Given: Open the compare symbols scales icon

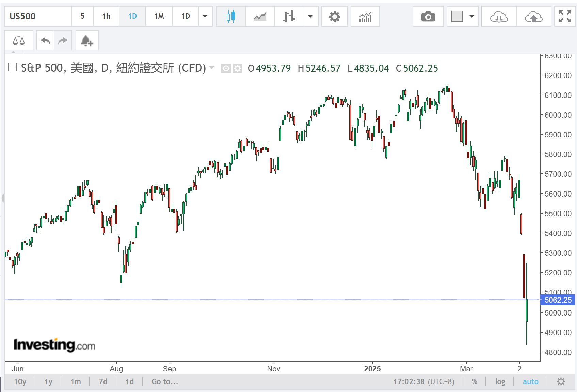Looking at the screenshot, I should (x=19, y=40).
